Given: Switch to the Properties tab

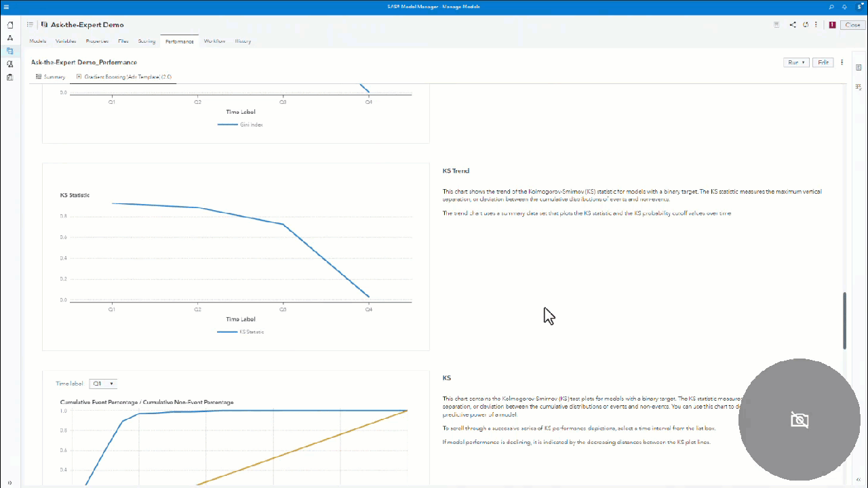Looking at the screenshot, I should pos(97,41).
